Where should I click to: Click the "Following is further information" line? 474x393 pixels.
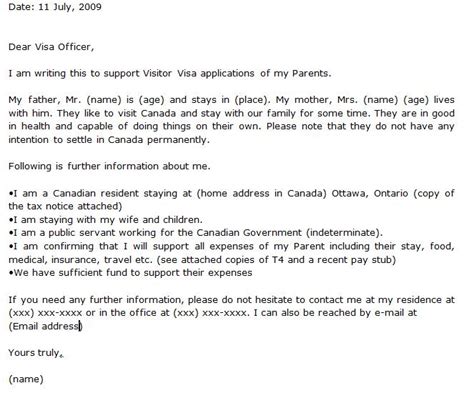click(x=109, y=166)
